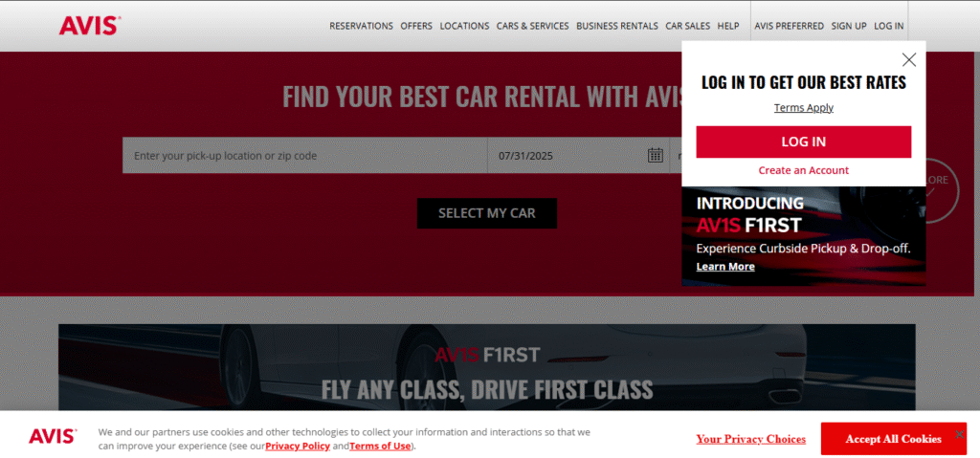980x458 pixels.
Task: Click the Avis First promo image in the popup
Action: 804,236
